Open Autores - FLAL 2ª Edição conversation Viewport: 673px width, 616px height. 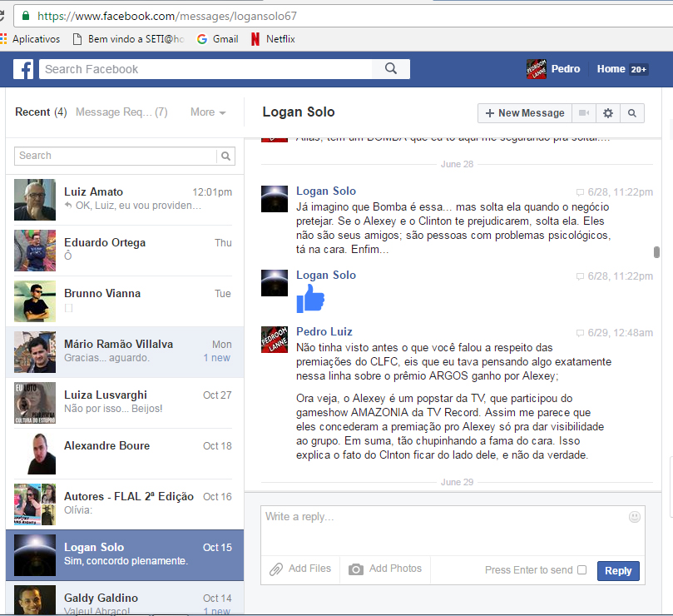(125, 504)
